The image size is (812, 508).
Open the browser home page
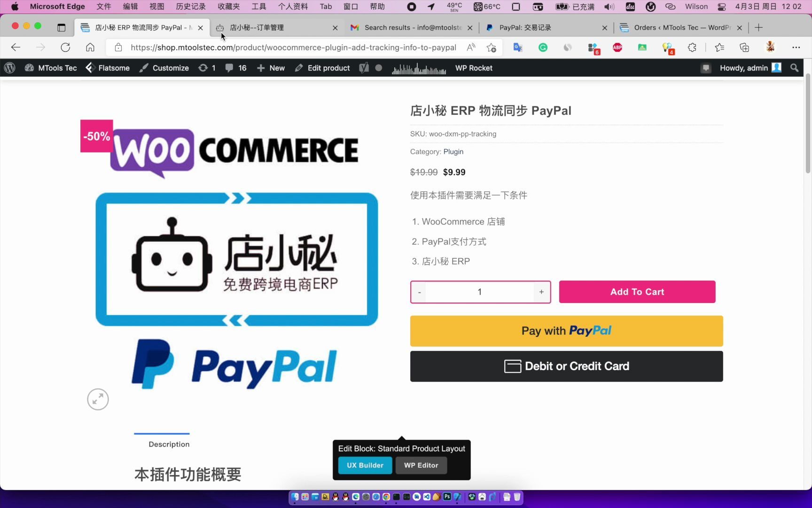(90, 47)
